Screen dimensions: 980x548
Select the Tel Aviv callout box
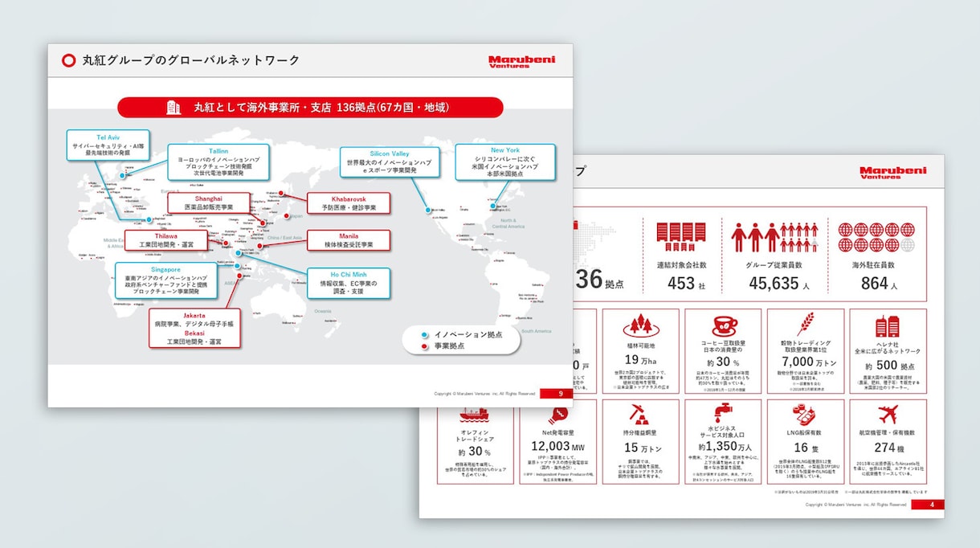[108, 145]
